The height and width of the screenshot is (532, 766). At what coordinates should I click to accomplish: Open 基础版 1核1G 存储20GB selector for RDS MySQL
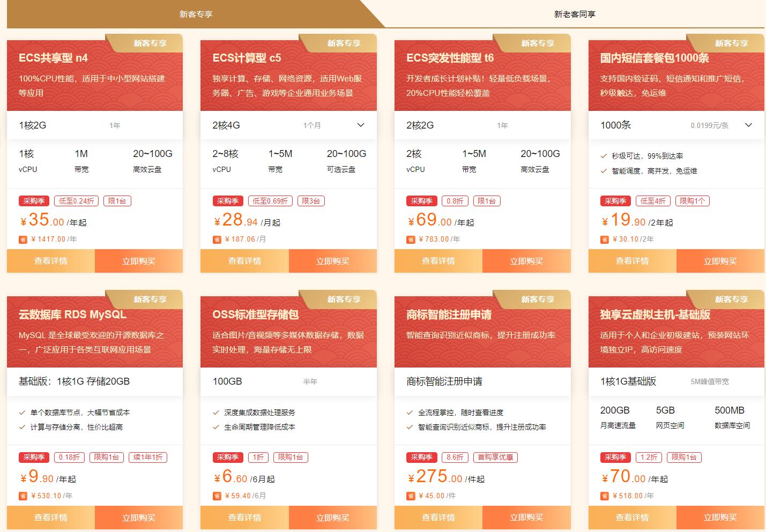point(95,381)
